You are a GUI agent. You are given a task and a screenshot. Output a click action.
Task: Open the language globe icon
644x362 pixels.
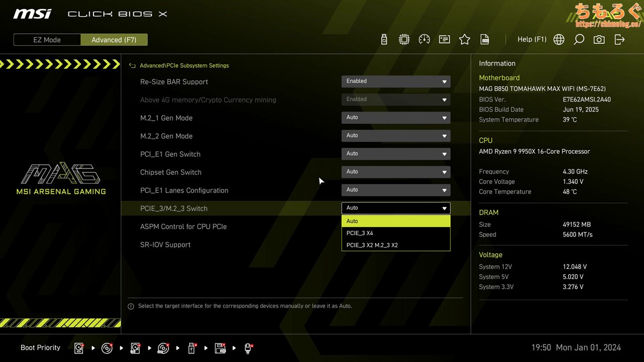[558, 40]
